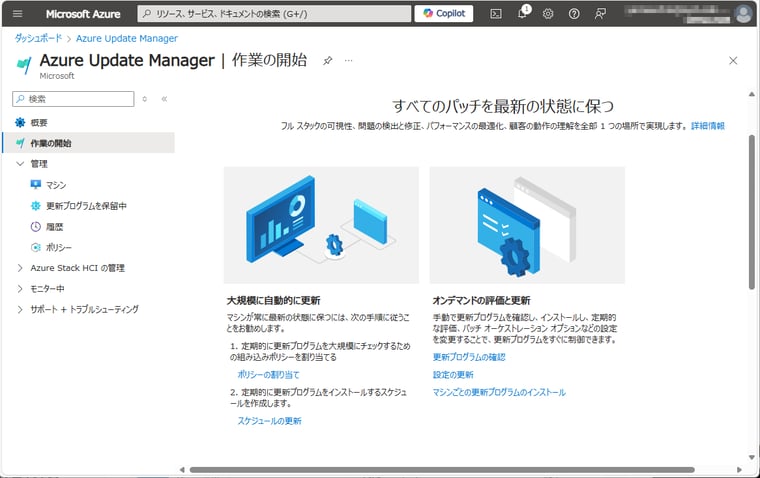Click 更新プログラムの確認 link
760x478 pixels.
pyautogui.click(x=469, y=357)
